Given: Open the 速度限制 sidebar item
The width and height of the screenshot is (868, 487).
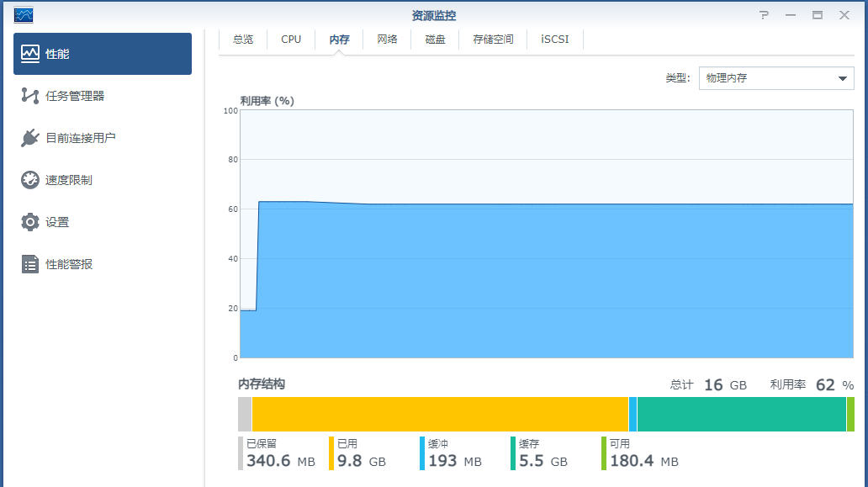Looking at the screenshot, I should tap(103, 180).
